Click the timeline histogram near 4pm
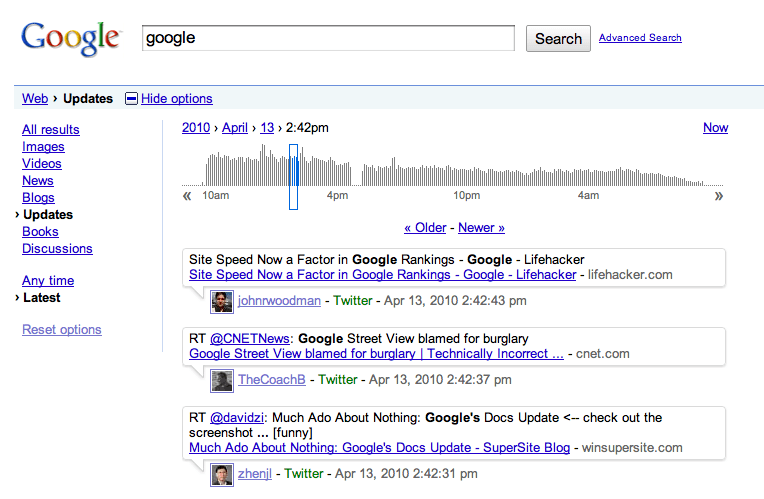The image size is (764, 499). [x=337, y=174]
